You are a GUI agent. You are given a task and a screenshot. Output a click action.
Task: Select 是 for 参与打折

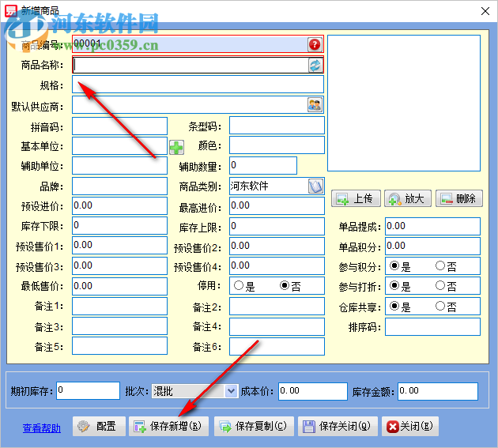tap(394, 286)
